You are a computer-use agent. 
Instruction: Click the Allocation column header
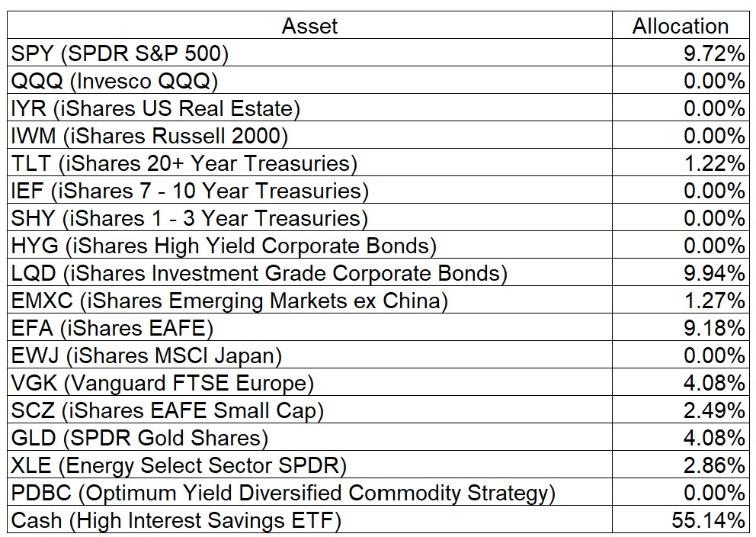coord(680,26)
